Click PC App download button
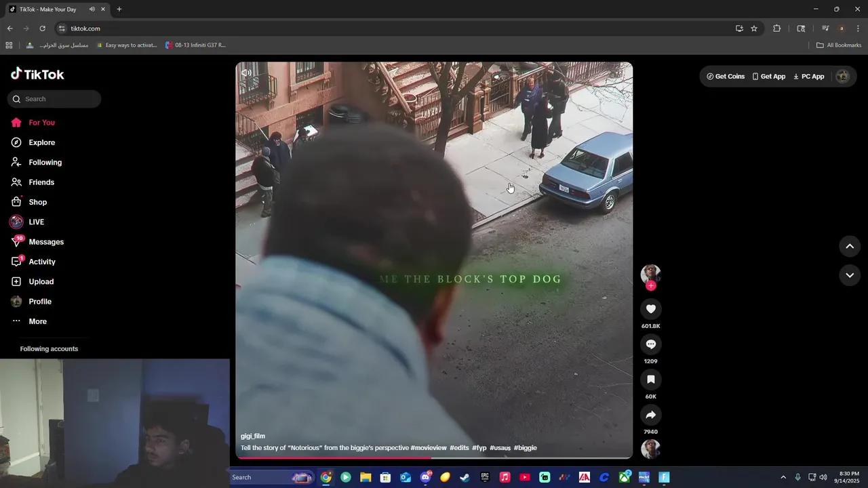 tap(808, 77)
